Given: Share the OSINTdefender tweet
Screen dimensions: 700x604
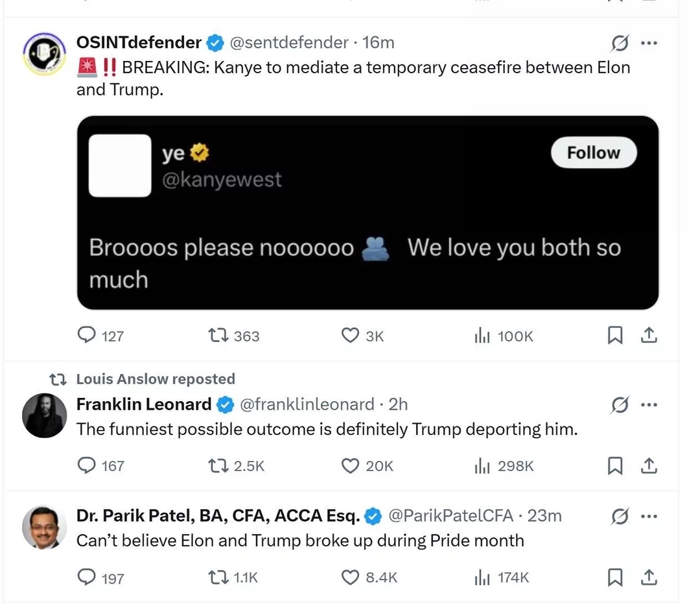Looking at the screenshot, I should pos(649,335).
